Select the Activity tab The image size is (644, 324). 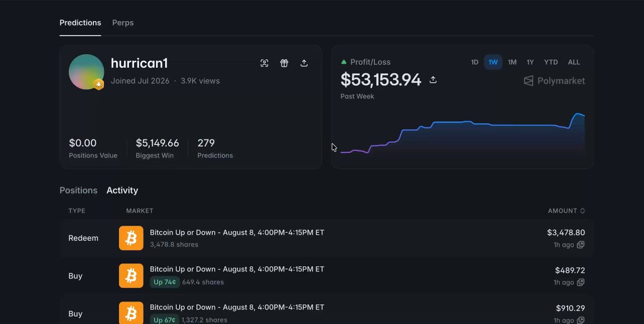(122, 190)
